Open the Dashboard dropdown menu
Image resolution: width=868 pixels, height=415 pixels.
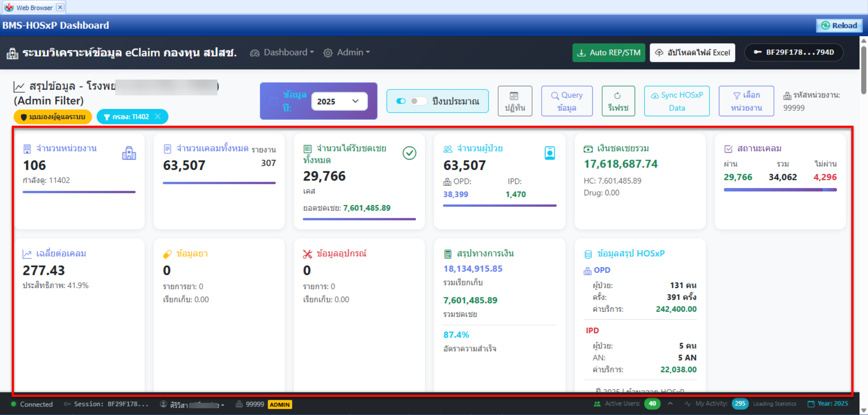pos(282,52)
